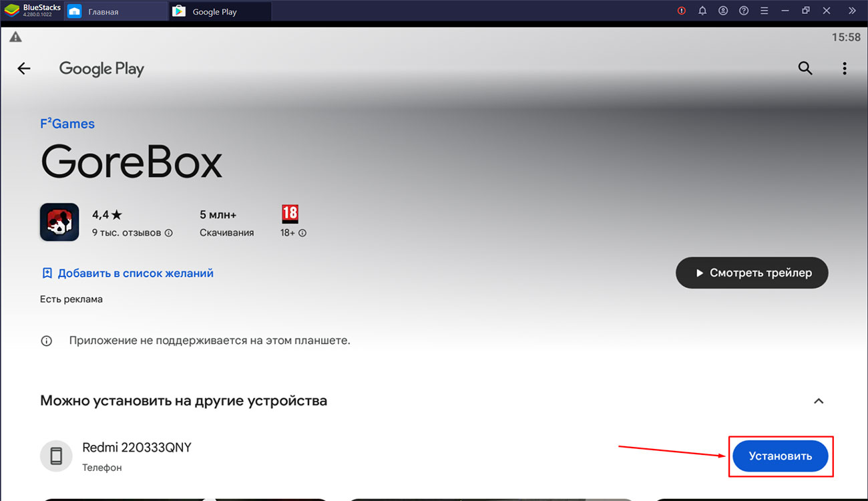The height and width of the screenshot is (501, 868).
Task: Click the info icon beside 18+ rating
Action: click(x=302, y=233)
